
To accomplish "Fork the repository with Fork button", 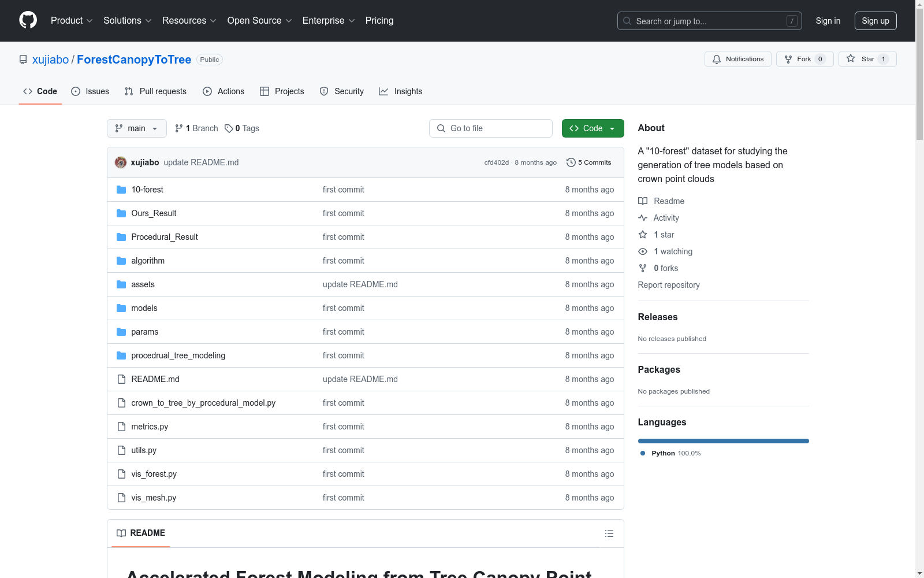I will click(x=805, y=59).
